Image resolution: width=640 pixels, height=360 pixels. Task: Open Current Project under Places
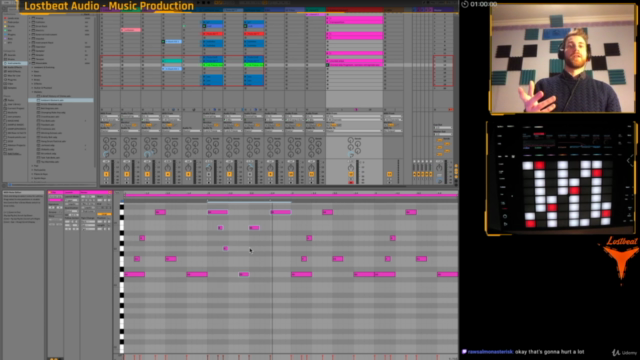click(x=15, y=108)
